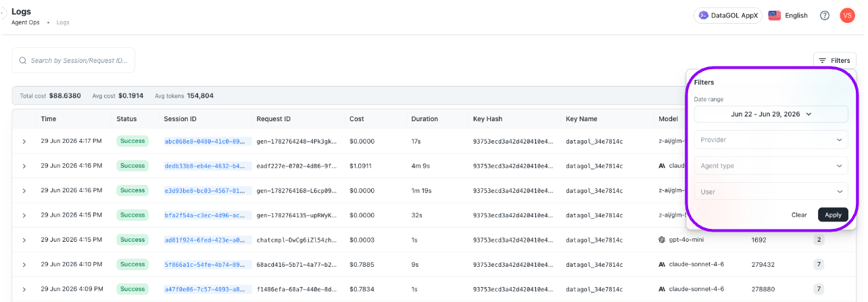
Task: Expand the log row with duration 32s
Action: [24, 215]
